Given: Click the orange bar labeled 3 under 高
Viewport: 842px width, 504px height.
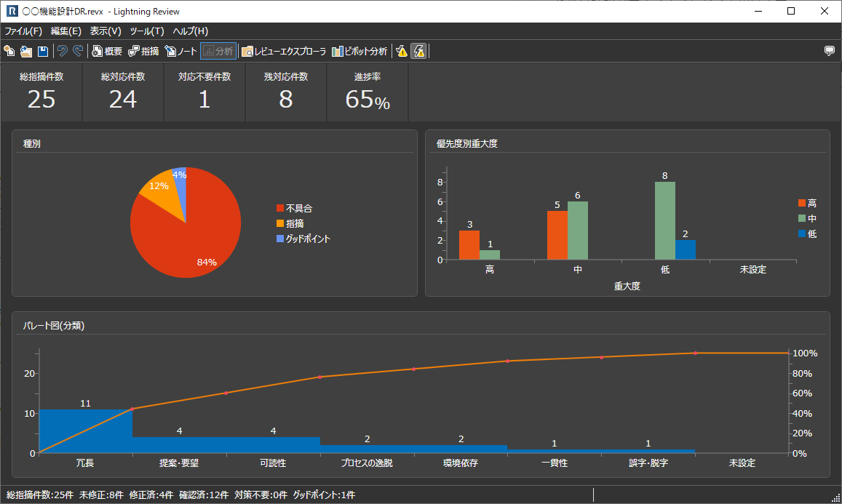Looking at the screenshot, I should tap(469, 245).
